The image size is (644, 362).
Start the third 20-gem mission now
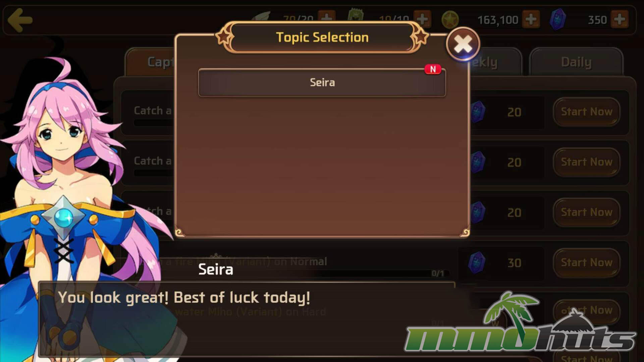pos(586,213)
